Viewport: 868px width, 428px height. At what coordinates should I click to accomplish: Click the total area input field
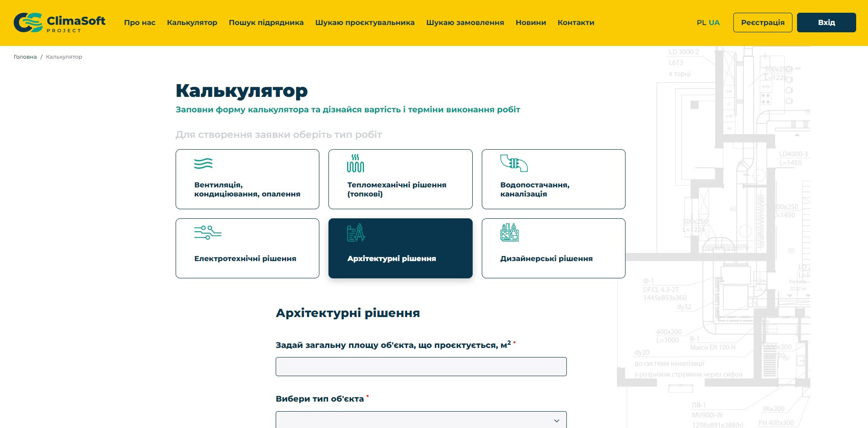[x=421, y=367]
